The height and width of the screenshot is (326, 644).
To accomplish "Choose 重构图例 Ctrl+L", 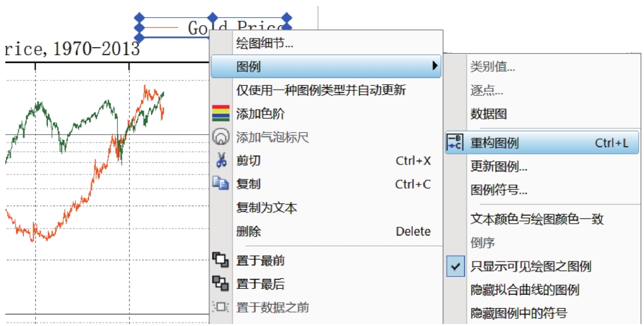I will tap(542, 143).
